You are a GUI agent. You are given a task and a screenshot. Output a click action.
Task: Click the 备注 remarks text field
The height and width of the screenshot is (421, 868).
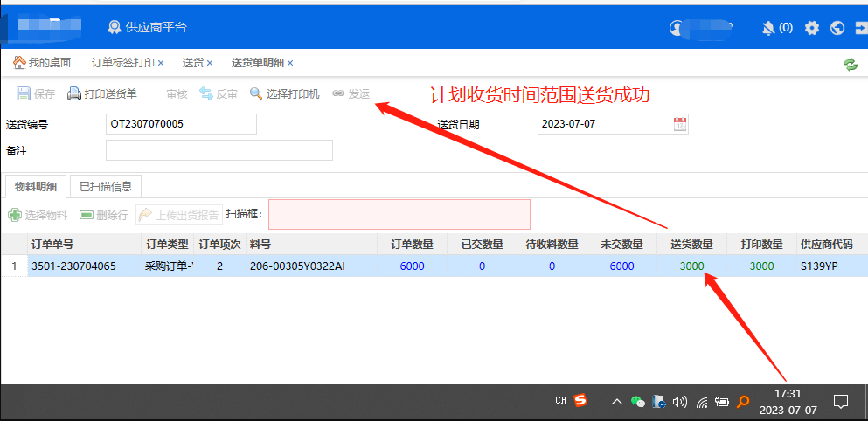219,150
